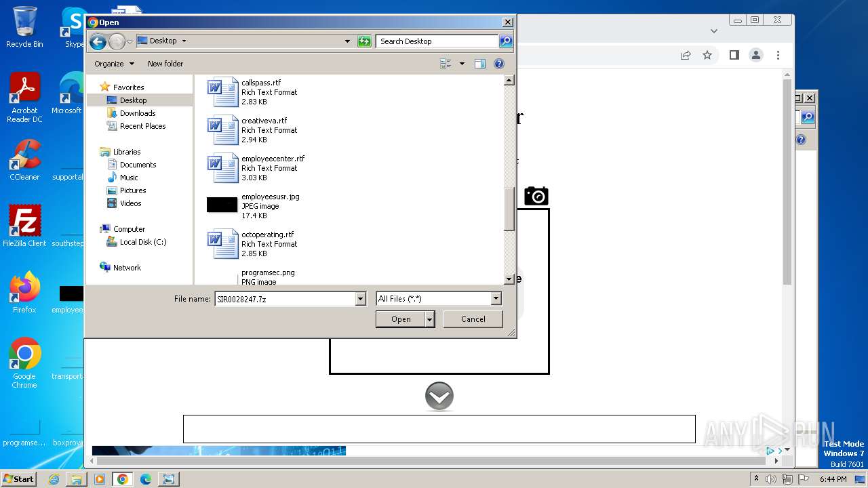This screenshot has height=488, width=868.
Task: Expand the recent pages dropdown arrow
Action: (130, 41)
